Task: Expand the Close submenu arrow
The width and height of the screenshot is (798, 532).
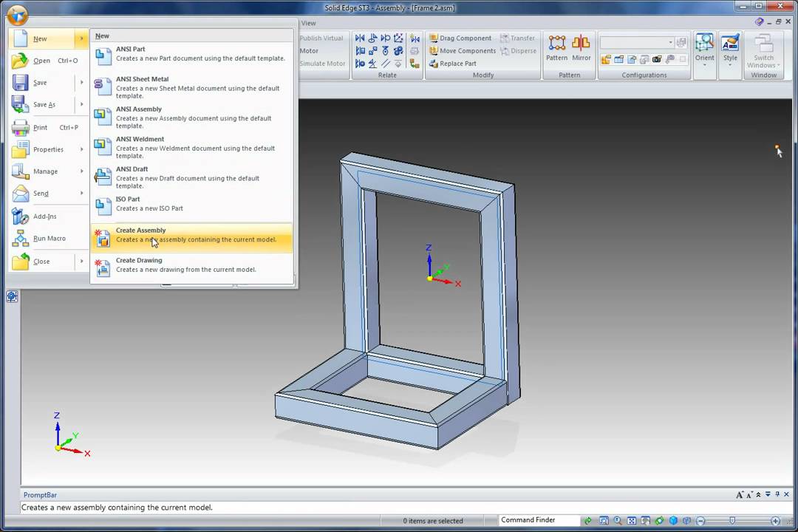Action: pyautogui.click(x=81, y=261)
